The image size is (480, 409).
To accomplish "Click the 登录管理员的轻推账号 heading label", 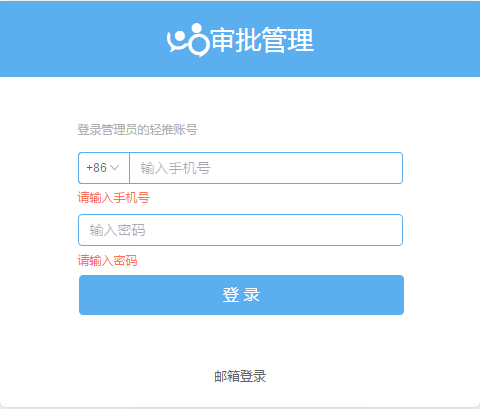I will 138,130.
